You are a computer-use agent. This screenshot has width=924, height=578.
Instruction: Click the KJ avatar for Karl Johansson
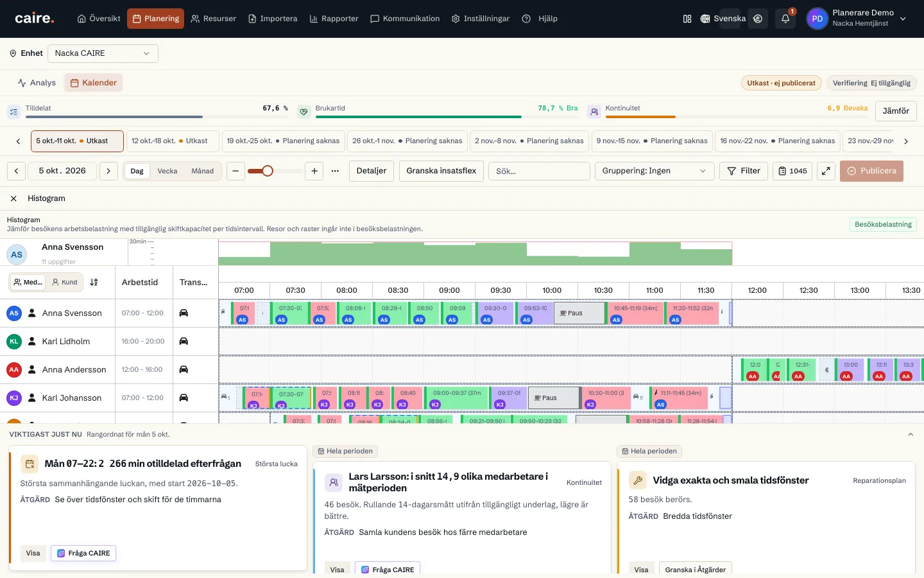pos(14,398)
